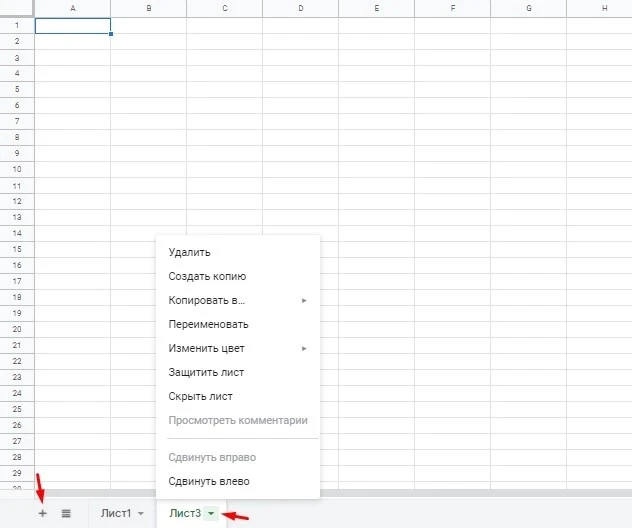Image resolution: width=632 pixels, height=528 pixels.
Task: Click the add new sheet plus icon
Action: 42,513
